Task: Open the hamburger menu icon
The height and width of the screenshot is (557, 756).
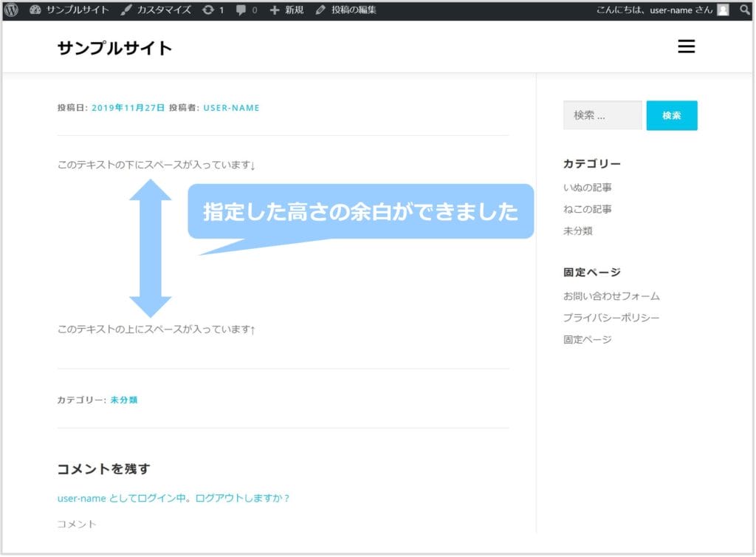Action: click(x=686, y=47)
